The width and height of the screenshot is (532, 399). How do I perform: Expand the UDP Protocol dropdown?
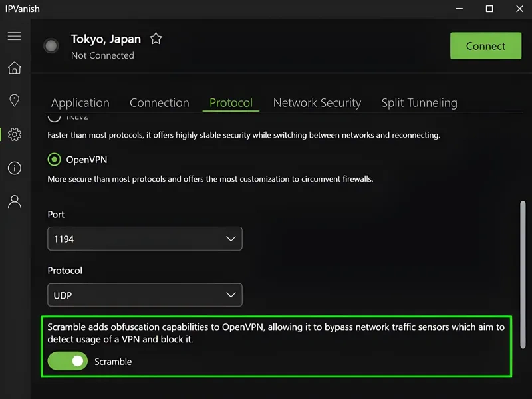144,295
